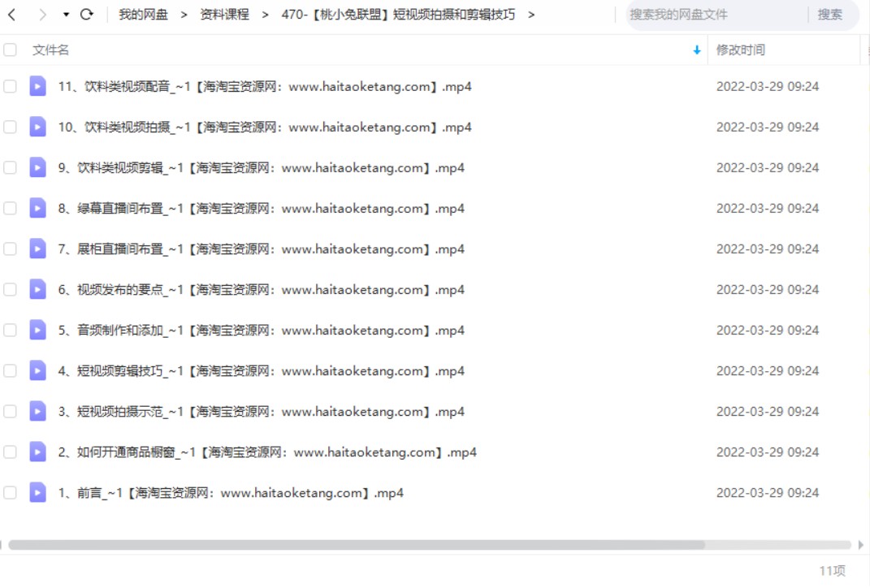The image size is (870, 588).
Task: Check the box for 8、绿幕直播间布置
Action: coord(10,209)
